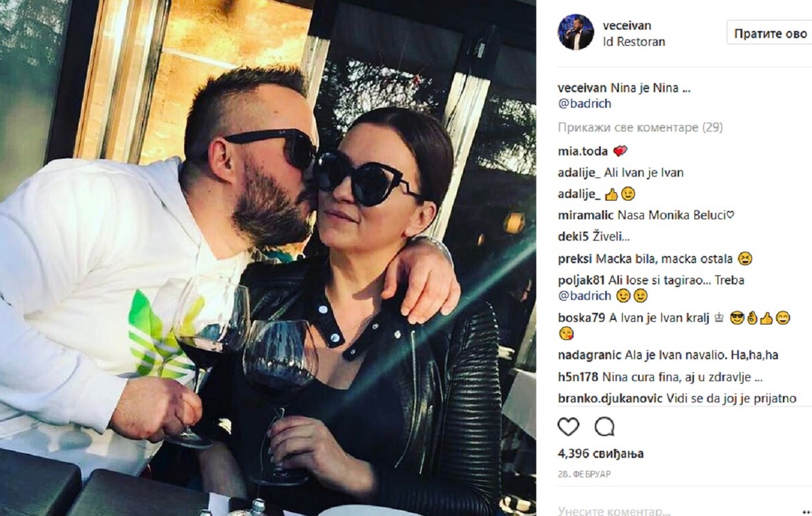Visit preksi's profile from the comment
Screen dimensions: 812x516
574,259
